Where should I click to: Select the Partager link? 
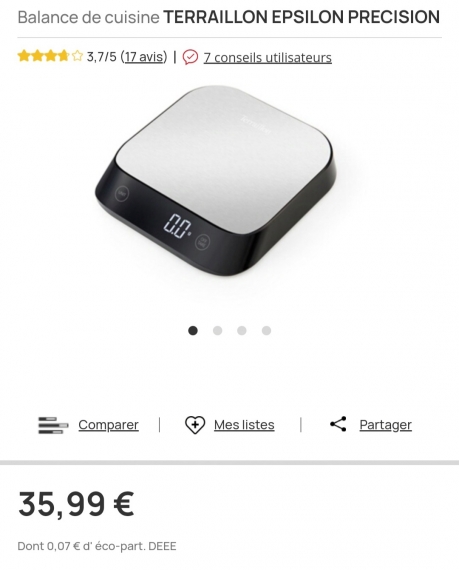click(x=385, y=425)
